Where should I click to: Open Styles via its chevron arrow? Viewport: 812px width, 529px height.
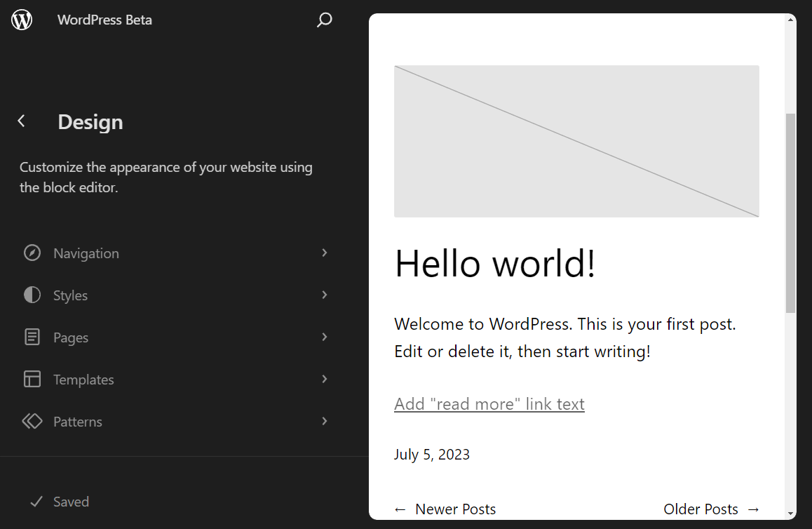(x=324, y=295)
